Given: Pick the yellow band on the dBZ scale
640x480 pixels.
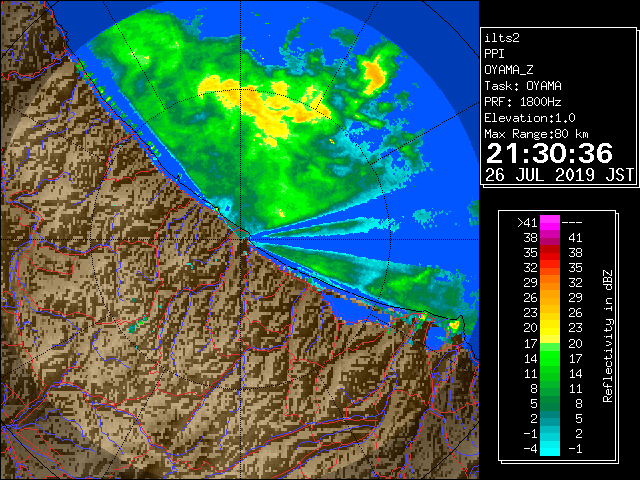Looking at the screenshot, I should click(x=550, y=328).
